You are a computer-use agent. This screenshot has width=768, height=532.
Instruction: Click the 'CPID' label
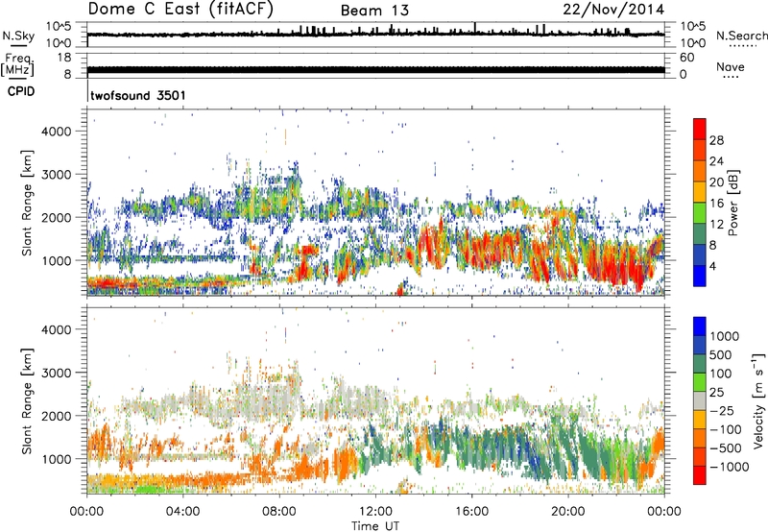pyautogui.click(x=21, y=91)
